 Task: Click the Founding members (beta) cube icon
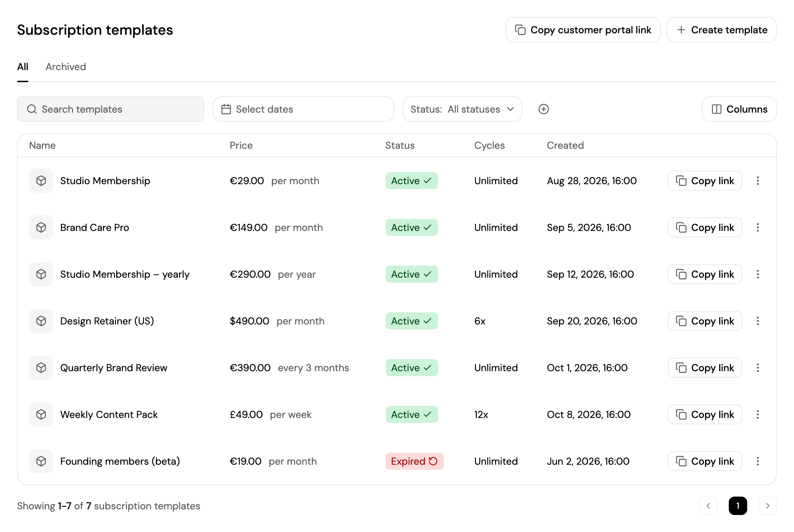tap(41, 461)
